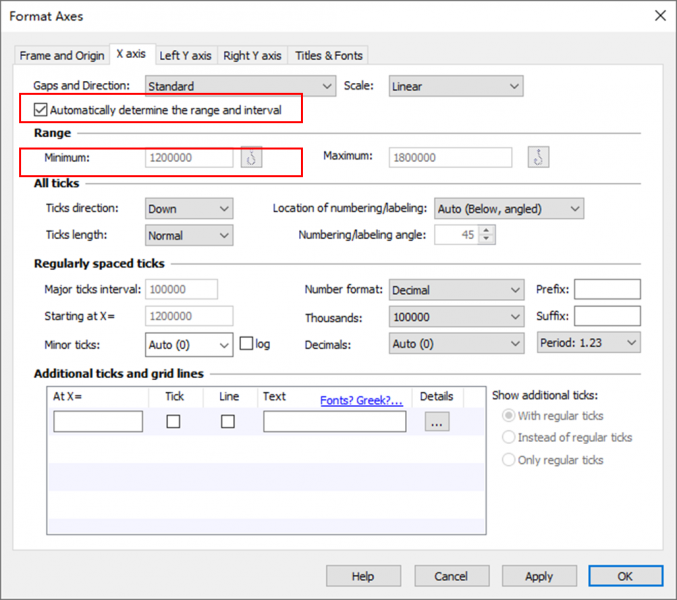Viewport: 677px width, 600px height.
Task: Click the Cancel button
Action: coord(451,576)
